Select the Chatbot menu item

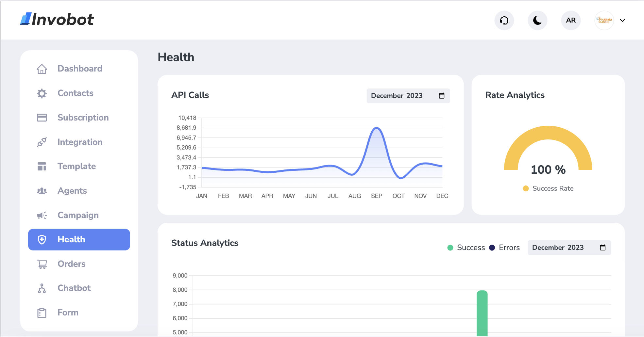click(74, 288)
